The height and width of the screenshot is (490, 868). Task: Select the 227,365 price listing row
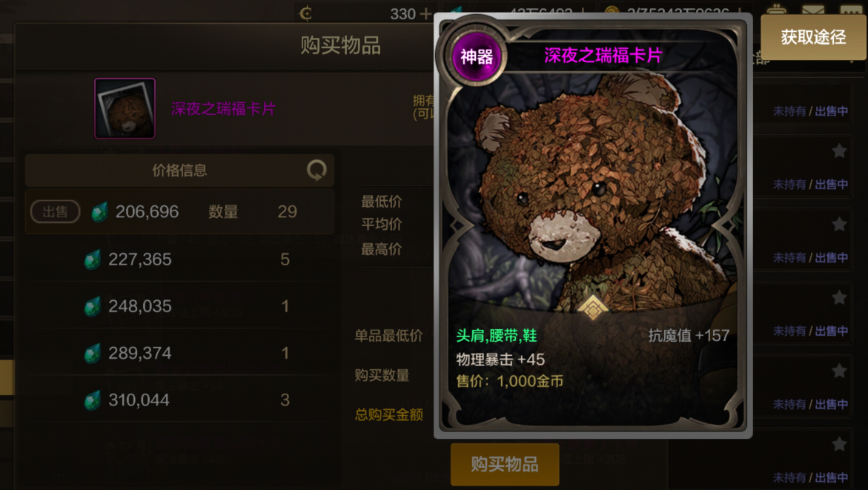point(180,259)
